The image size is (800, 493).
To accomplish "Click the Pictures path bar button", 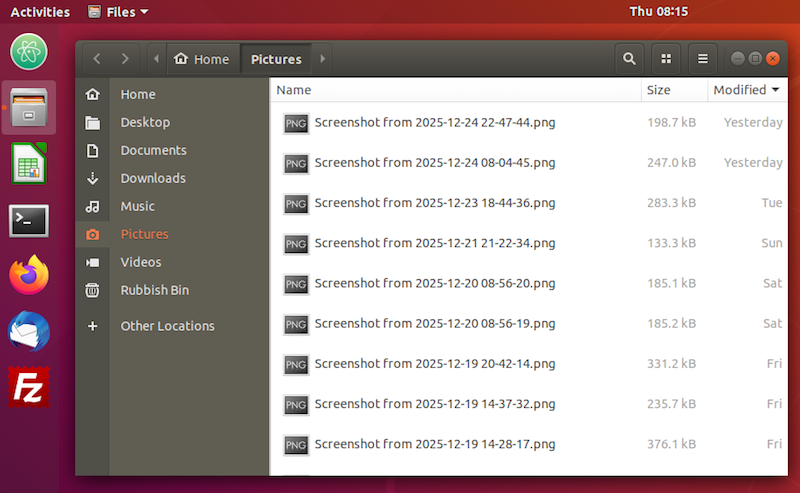I will coord(276,59).
